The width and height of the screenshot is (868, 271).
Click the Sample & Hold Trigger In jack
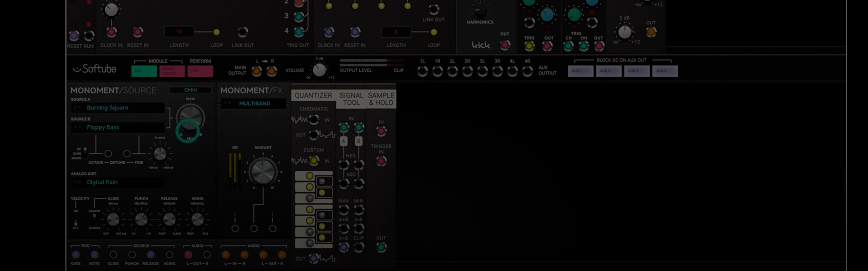point(381,161)
